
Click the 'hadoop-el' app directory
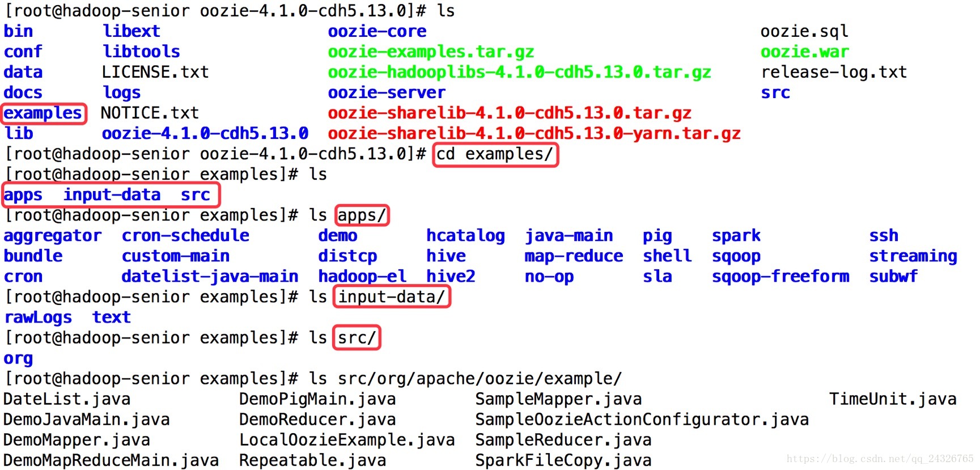[x=362, y=276]
